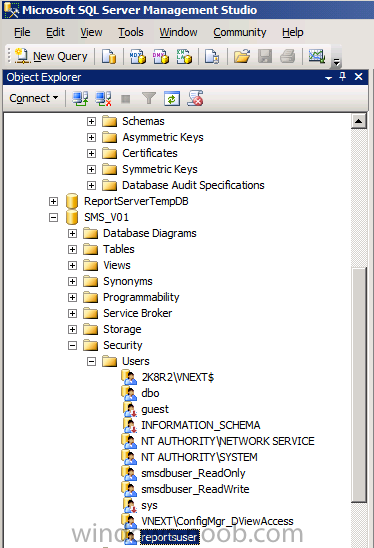Click the SQL Server Compact Query icon
Image resolution: width=374 pixels, height=548 pixels.
pyautogui.click(x=212, y=56)
